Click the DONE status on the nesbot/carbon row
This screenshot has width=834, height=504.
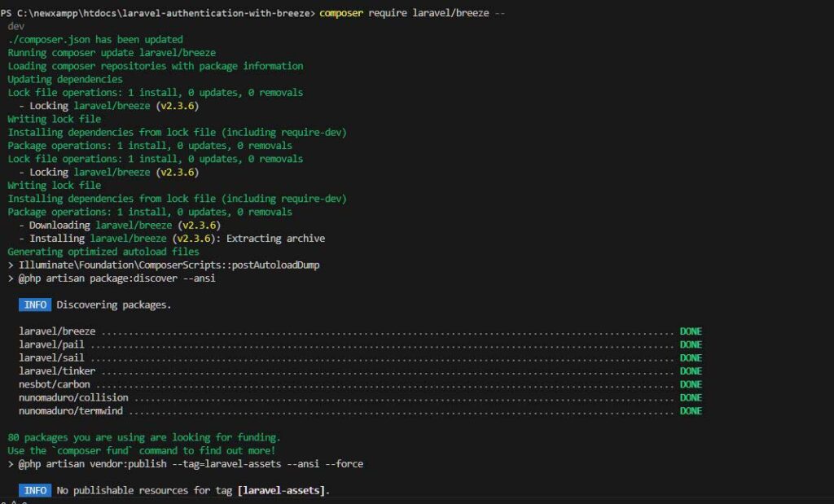coord(691,384)
